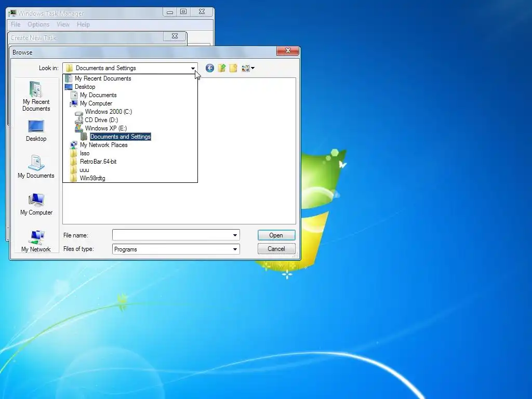Open Task Manager Options menu
Image resolution: width=532 pixels, height=399 pixels.
[38, 24]
